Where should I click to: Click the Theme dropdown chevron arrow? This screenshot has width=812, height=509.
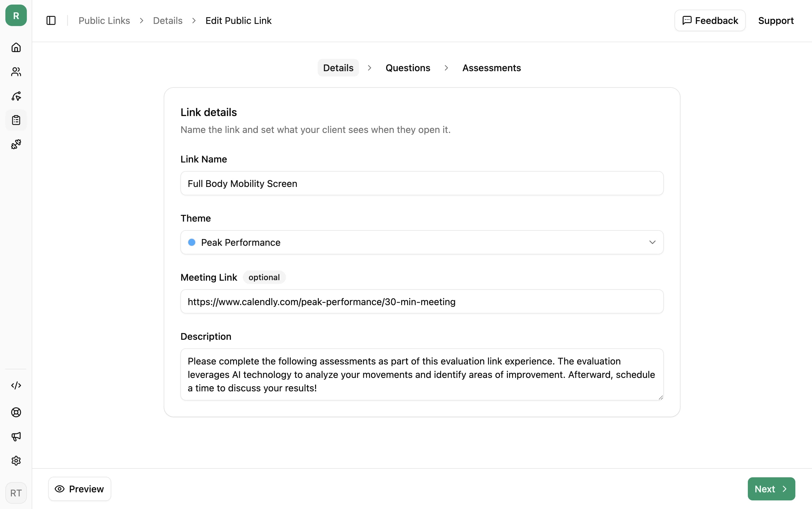point(652,242)
